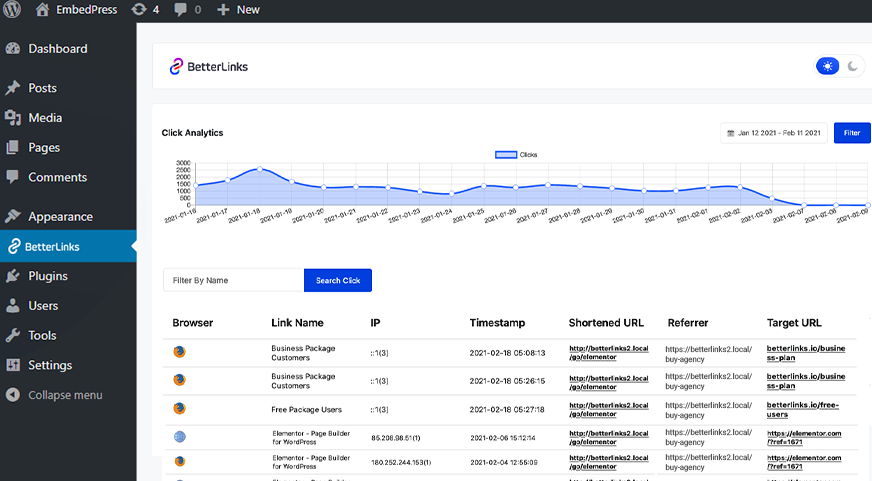
Task: Switch to light mode sun toggle
Action: pos(828,66)
